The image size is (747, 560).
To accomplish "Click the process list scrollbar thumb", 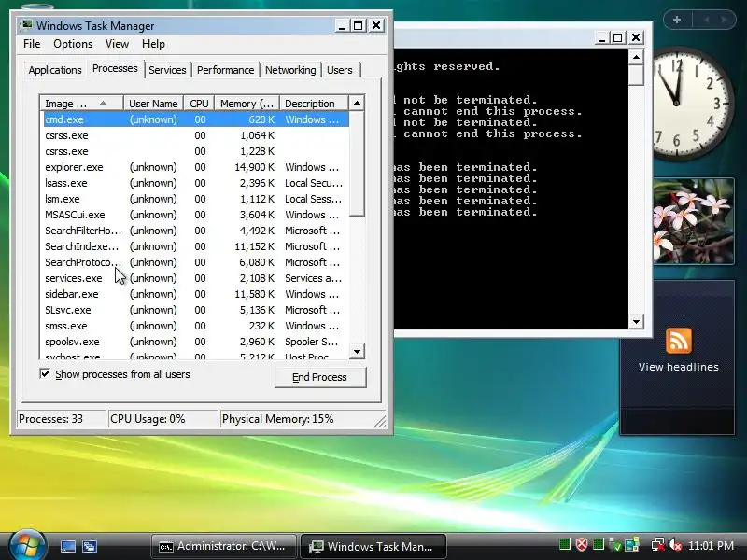I will click(x=357, y=164).
